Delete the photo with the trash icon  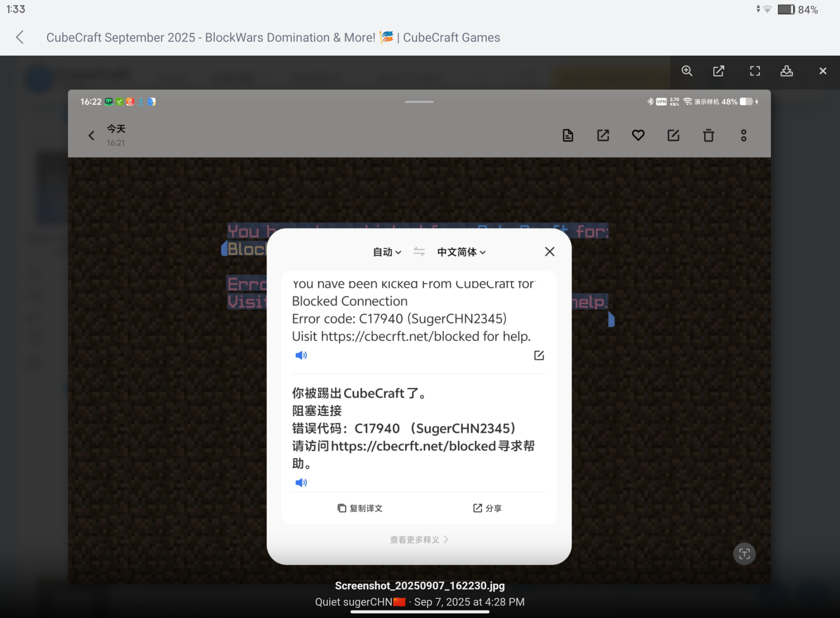[x=709, y=135]
